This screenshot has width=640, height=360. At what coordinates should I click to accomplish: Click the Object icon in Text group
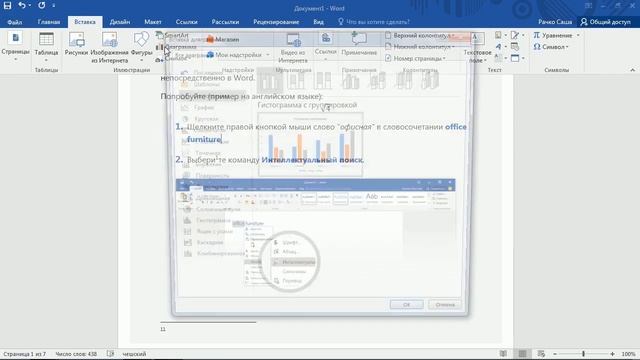516,58
